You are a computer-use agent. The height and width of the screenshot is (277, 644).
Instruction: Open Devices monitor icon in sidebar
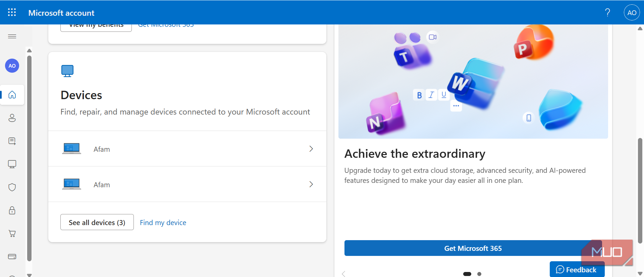coord(12,164)
